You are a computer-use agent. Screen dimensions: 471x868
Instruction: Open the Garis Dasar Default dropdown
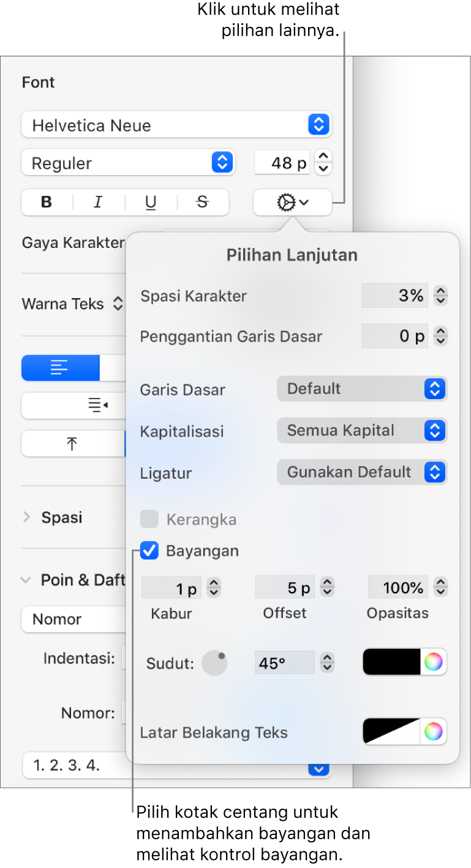pos(362,389)
